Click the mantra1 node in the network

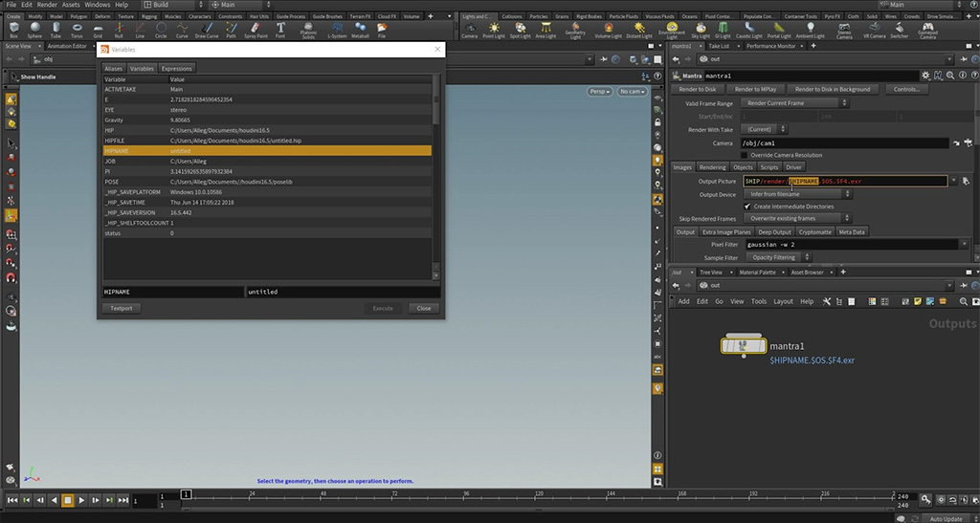(743, 344)
